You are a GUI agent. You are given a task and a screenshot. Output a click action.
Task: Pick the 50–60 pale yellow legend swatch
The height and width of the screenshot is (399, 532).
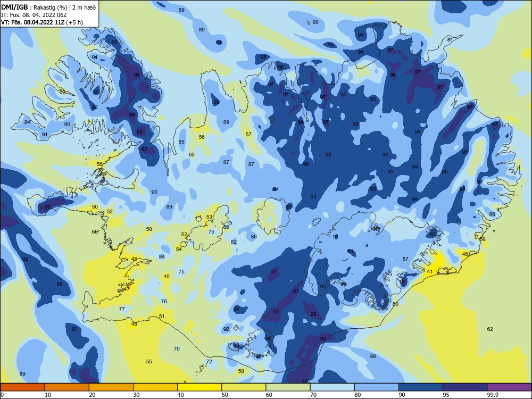(x=244, y=387)
